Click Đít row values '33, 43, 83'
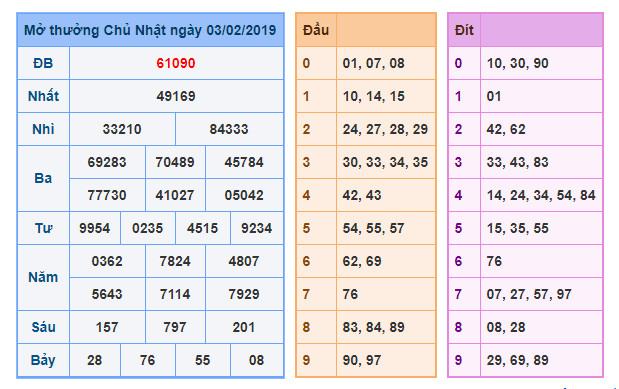Image resolution: width=619 pixels, height=389 pixels. [518, 162]
